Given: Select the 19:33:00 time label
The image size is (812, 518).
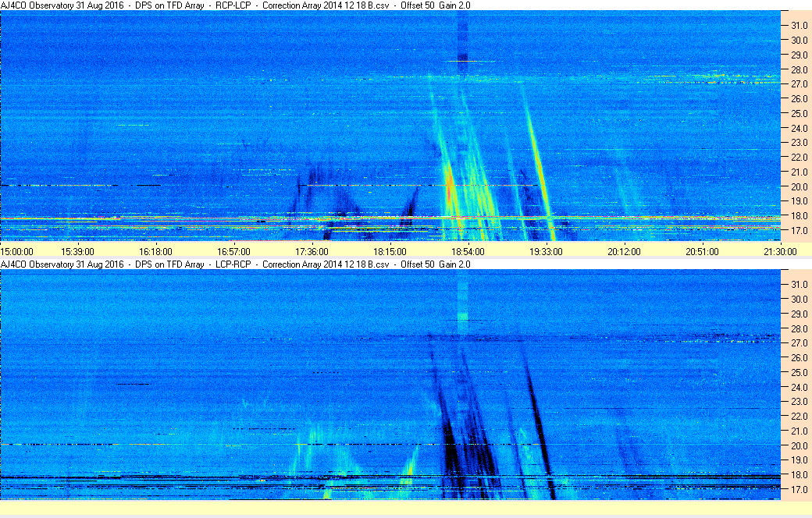Looking at the screenshot, I should pos(546,252).
